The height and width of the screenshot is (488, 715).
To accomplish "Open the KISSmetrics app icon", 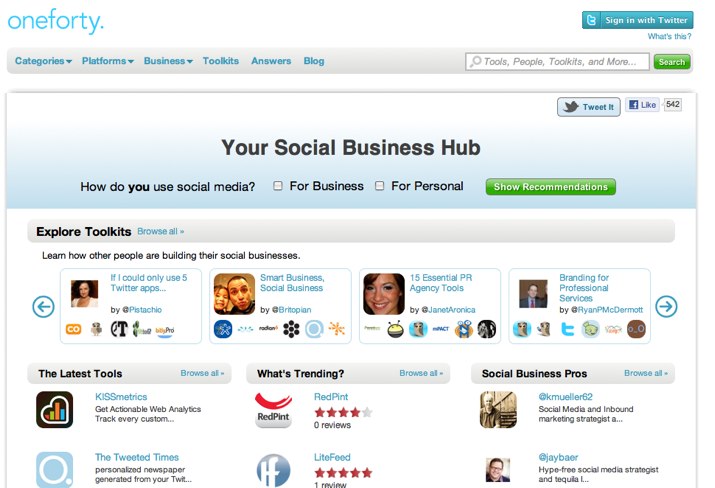I will [x=54, y=410].
